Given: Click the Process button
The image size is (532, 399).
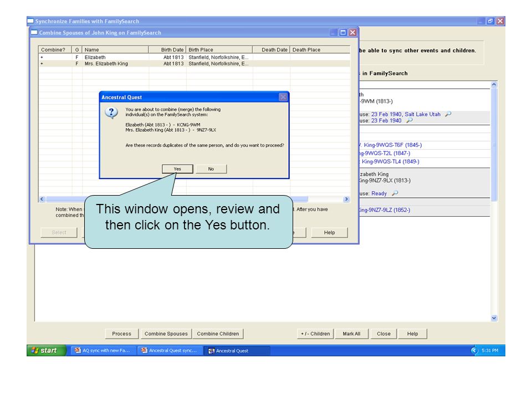Looking at the screenshot, I should tap(122, 334).
